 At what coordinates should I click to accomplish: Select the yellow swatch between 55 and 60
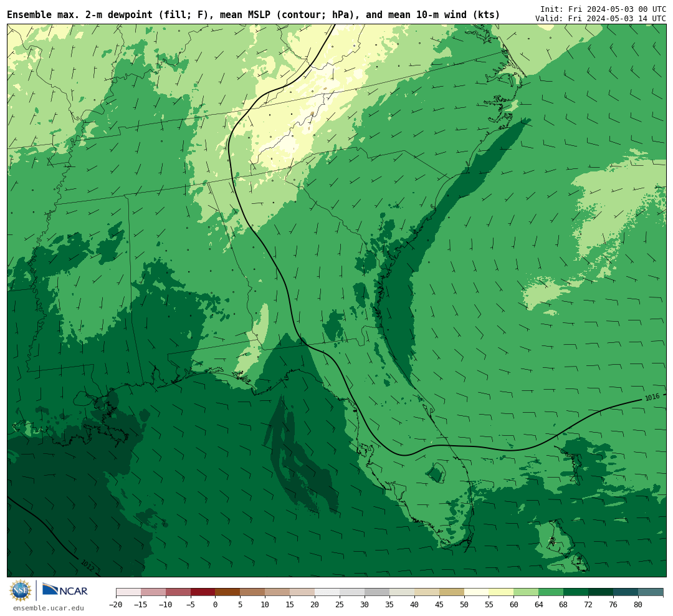[x=502, y=592]
